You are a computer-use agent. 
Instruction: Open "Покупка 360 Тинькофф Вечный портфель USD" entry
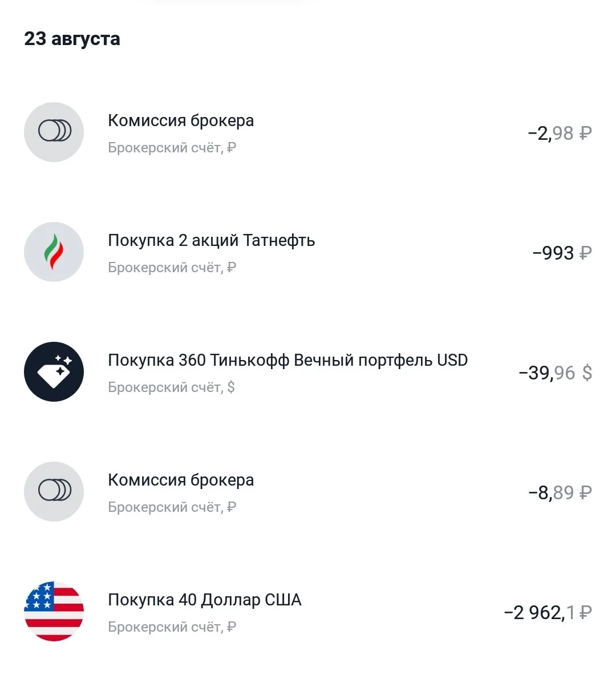pos(308,371)
